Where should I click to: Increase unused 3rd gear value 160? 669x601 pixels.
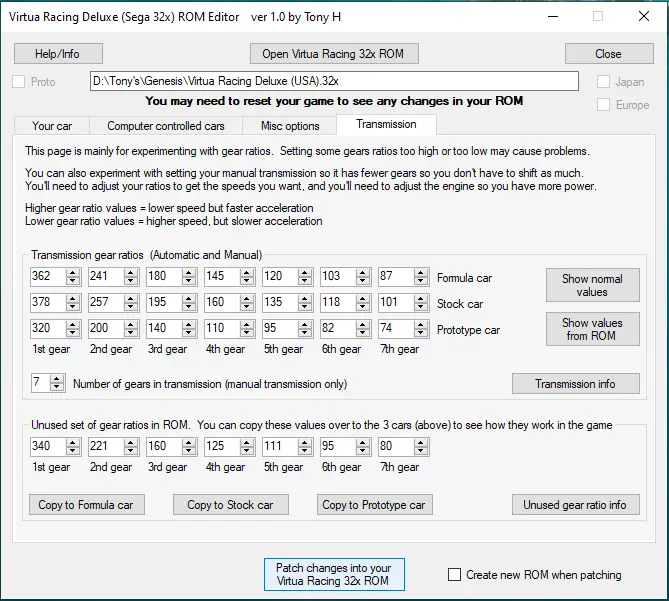[x=189, y=443]
